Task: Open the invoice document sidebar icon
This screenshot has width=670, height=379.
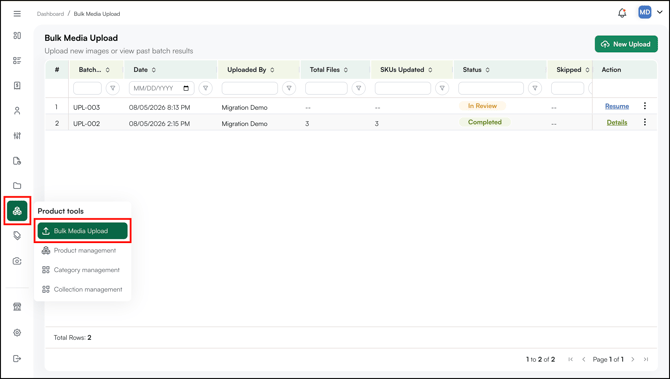Action: point(17,85)
